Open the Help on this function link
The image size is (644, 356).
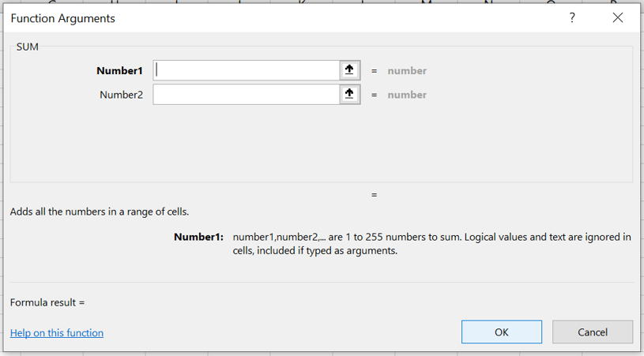57,332
